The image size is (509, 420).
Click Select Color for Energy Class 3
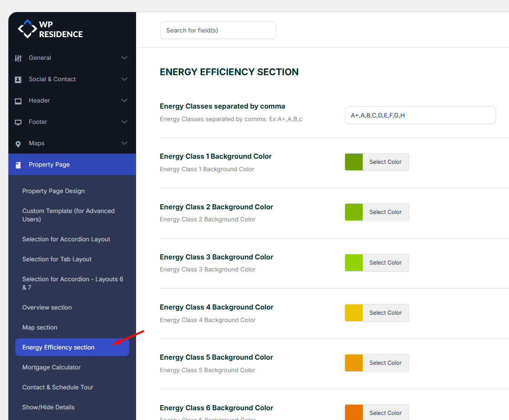click(385, 263)
